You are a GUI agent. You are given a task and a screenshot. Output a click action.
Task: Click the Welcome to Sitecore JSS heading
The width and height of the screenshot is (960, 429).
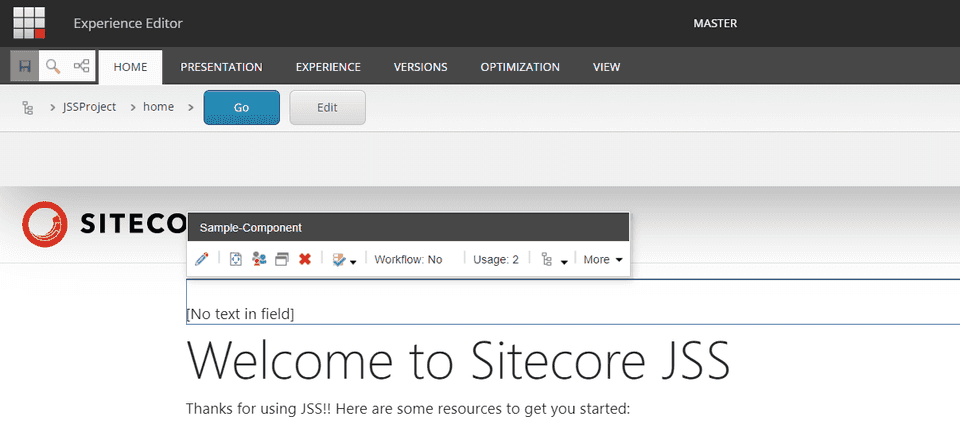(x=458, y=359)
